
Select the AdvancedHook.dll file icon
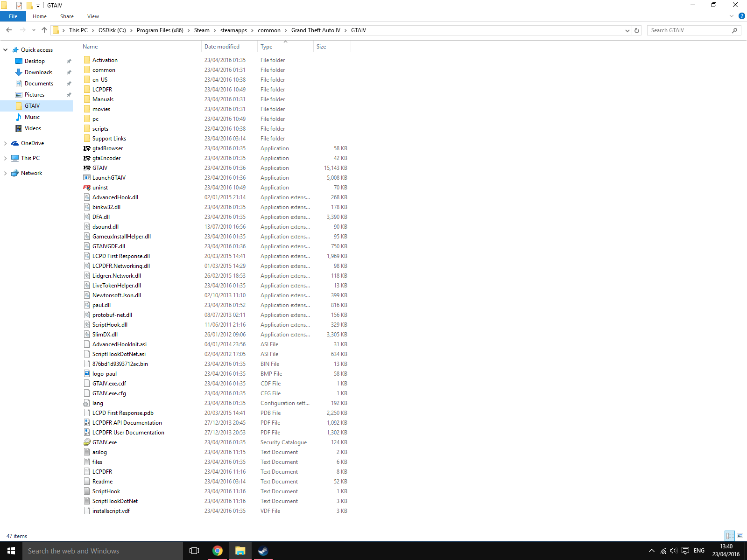[87, 197]
